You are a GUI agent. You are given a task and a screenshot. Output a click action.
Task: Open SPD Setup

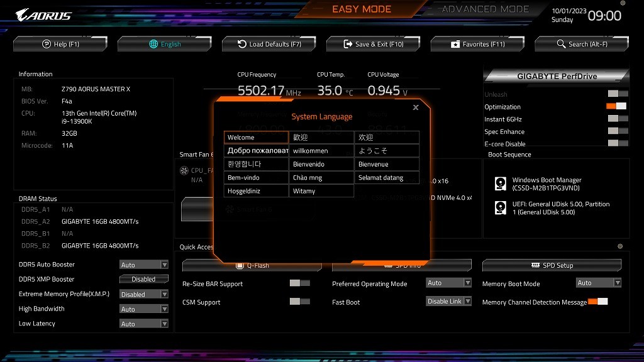552,266
